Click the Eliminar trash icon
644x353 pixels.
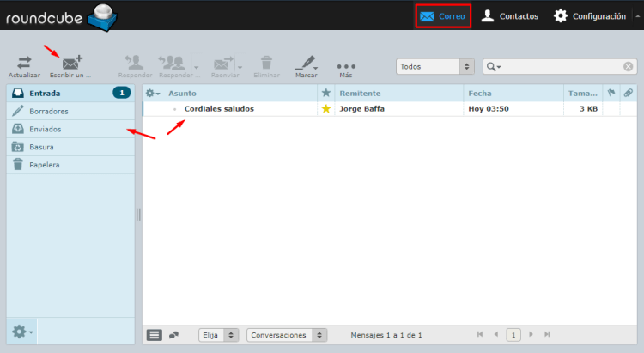[267, 63]
